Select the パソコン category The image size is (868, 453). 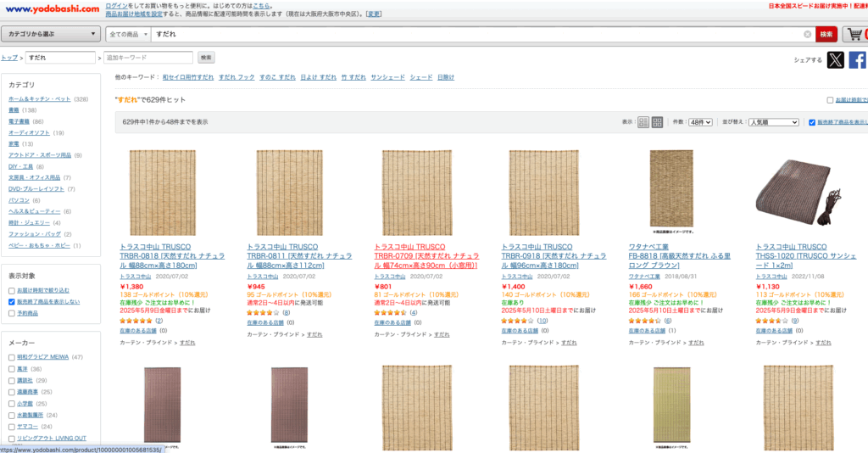(x=19, y=200)
